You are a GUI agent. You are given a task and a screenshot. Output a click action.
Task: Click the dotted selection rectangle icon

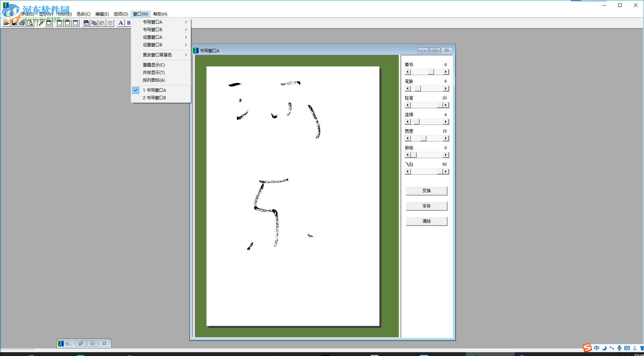49,23
